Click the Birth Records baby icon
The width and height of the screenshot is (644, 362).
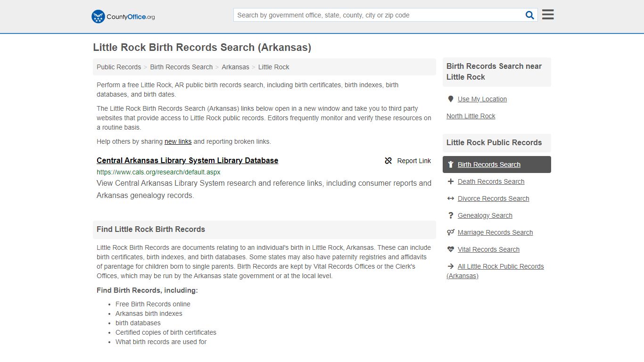(x=451, y=165)
